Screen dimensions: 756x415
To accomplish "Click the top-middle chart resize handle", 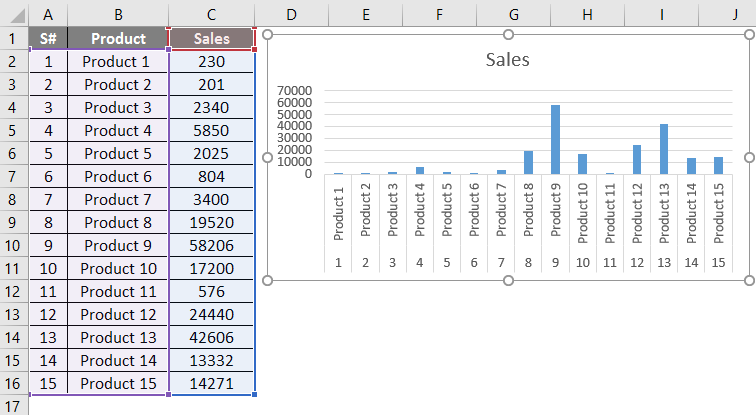I will pos(508,34).
